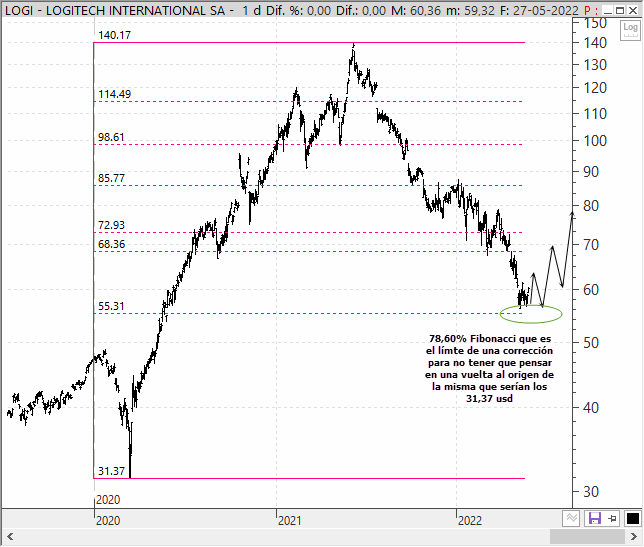Minimize the LOGI chart window
The image size is (644, 547).
click(x=607, y=11)
